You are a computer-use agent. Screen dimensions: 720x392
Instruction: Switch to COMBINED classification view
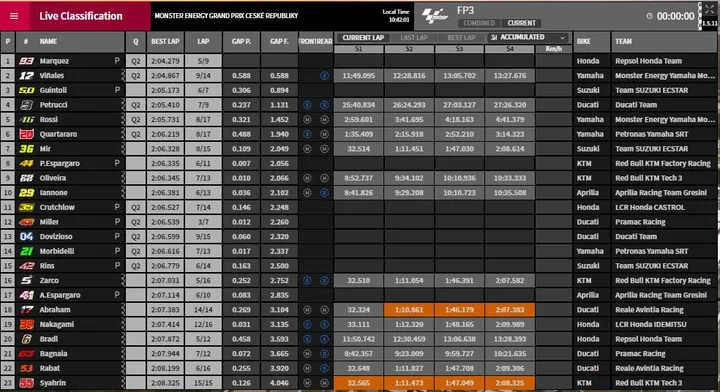[x=479, y=23]
